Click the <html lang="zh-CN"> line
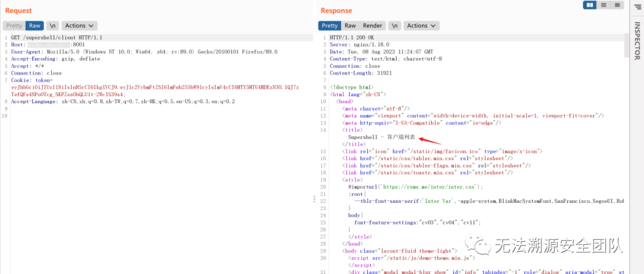Viewport: 644px width, 274px height. pyautogui.click(x=358, y=94)
